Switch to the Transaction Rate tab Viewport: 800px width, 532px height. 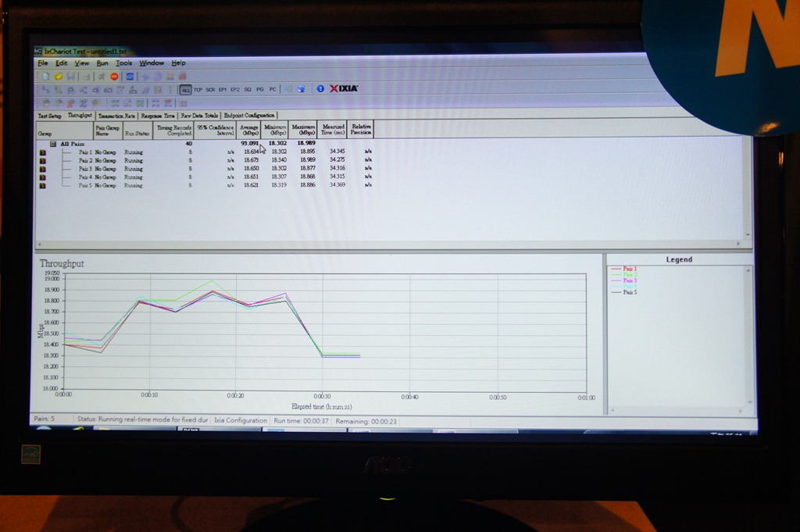click(x=116, y=116)
